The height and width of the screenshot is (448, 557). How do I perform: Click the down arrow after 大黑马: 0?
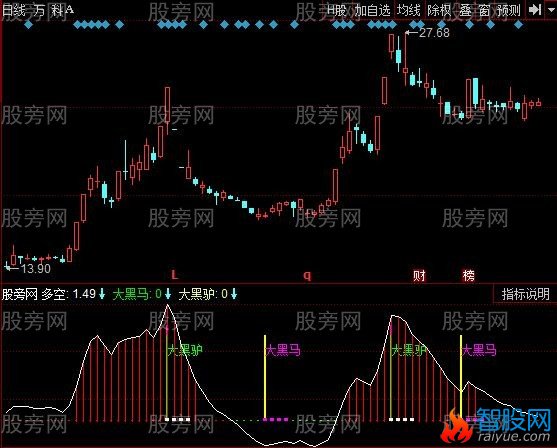(168, 294)
